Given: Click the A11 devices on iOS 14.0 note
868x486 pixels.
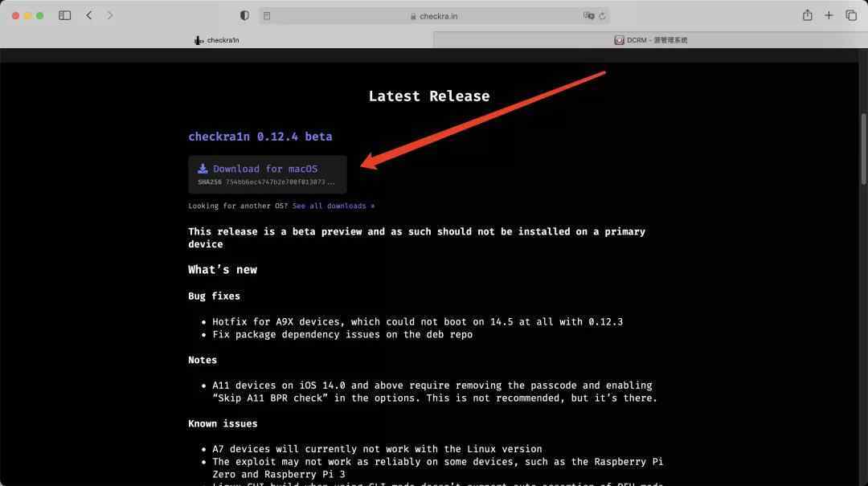Looking at the screenshot, I should [x=435, y=391].
